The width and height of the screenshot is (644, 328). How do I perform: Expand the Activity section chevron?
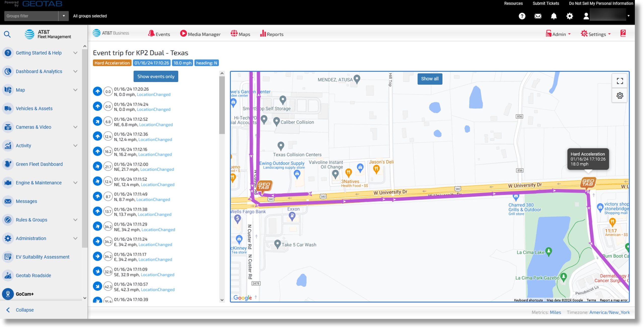(x=75, y=146)
